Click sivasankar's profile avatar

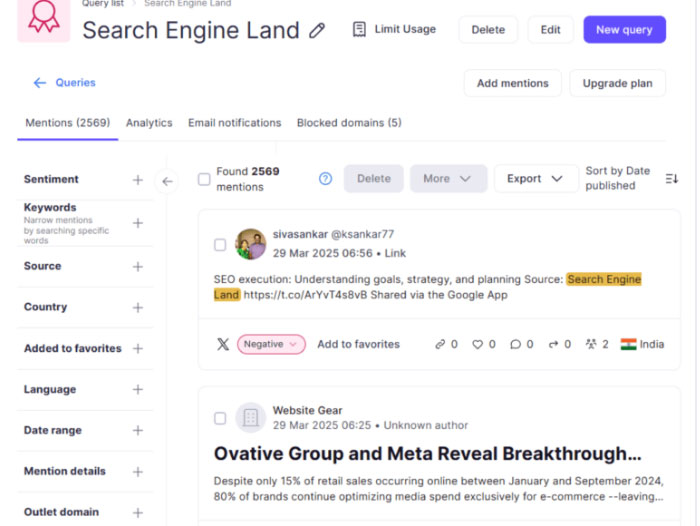click(x=250, y=244)
